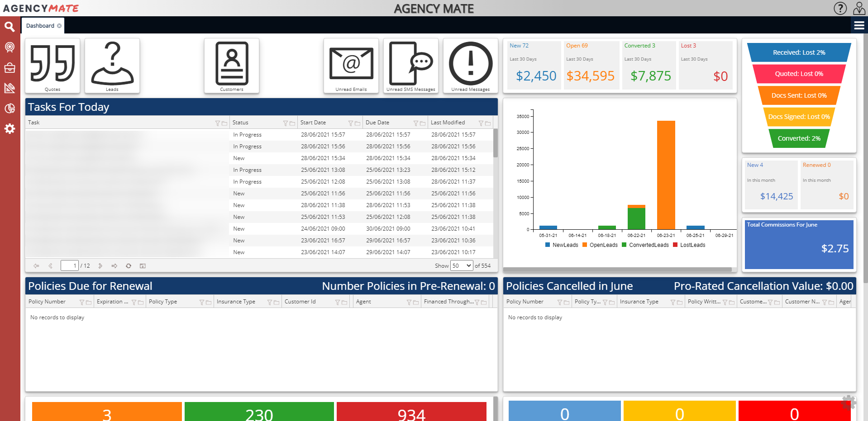Open the Show page-size dropdown
The image size is (868, 421).
pos(461,265)
